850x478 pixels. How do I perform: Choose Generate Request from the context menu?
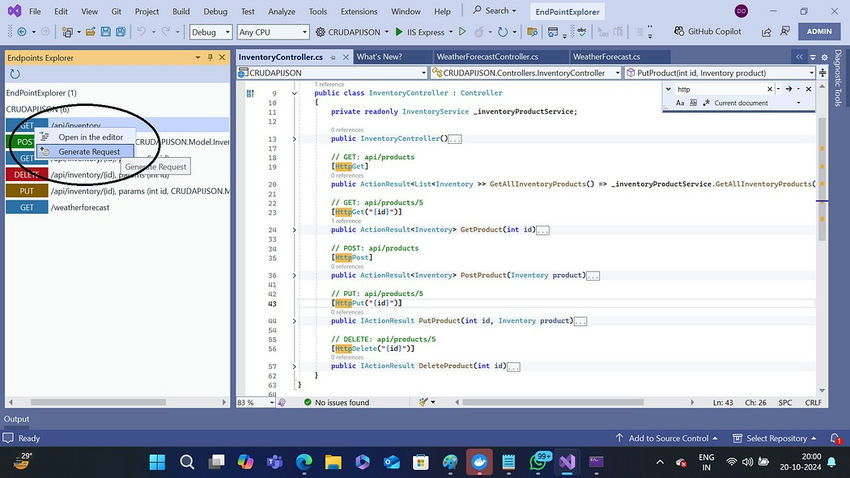coord(88,152)
